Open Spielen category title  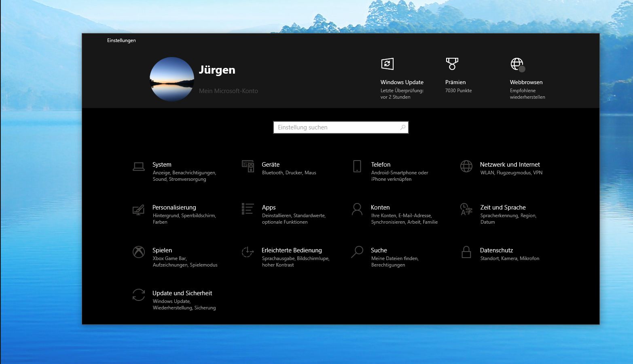(x=162, y=250)
